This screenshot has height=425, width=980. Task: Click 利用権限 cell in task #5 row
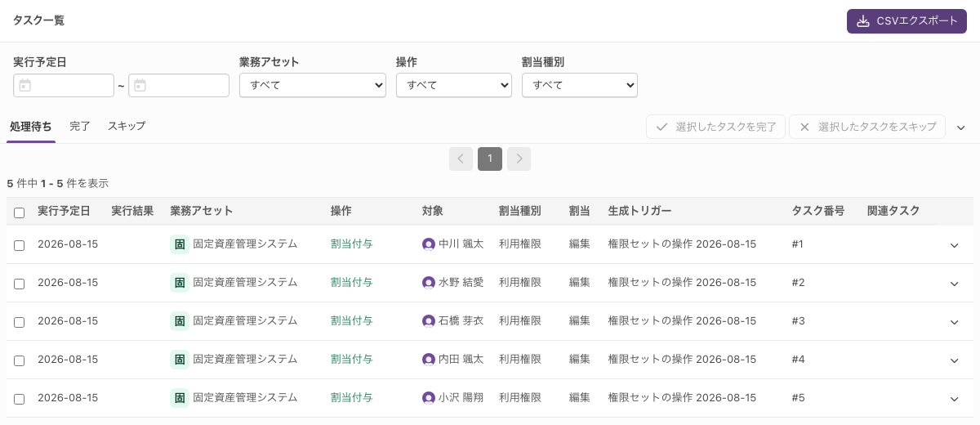520,398
